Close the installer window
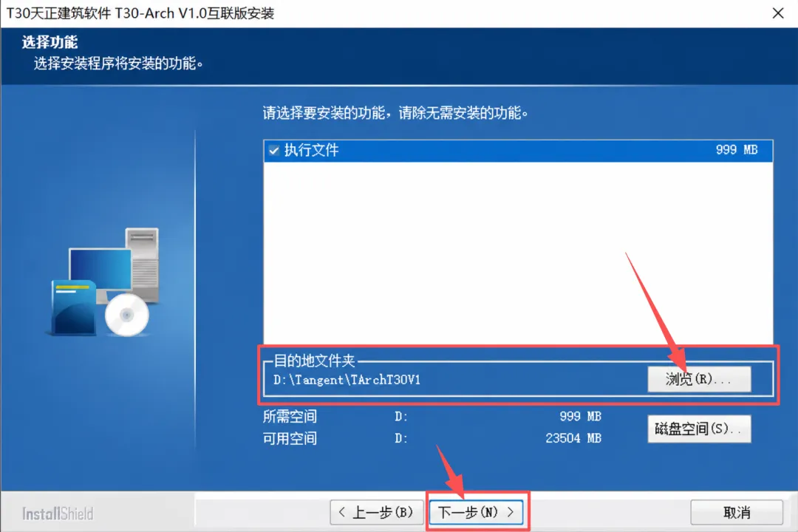The image size is (798, 532). point(777,13)
